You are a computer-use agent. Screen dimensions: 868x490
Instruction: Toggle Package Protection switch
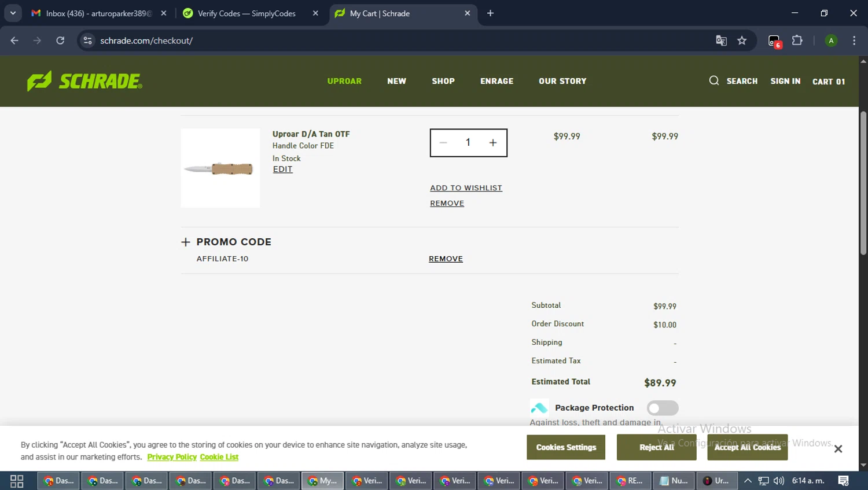click(x=663, y=408)
